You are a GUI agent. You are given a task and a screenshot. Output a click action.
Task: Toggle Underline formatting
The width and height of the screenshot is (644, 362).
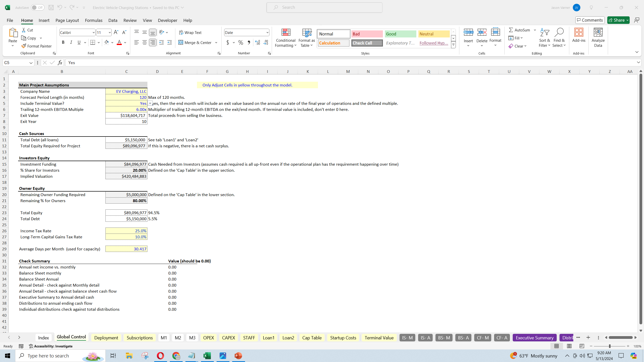coord(79,42)
